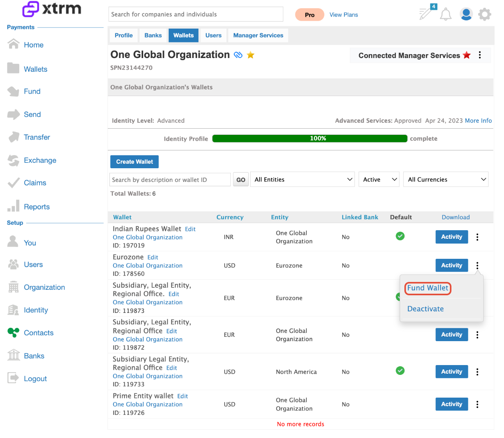Switch to the Banks tab
This screenshot has height=438, width=504.
coord(153,35)
